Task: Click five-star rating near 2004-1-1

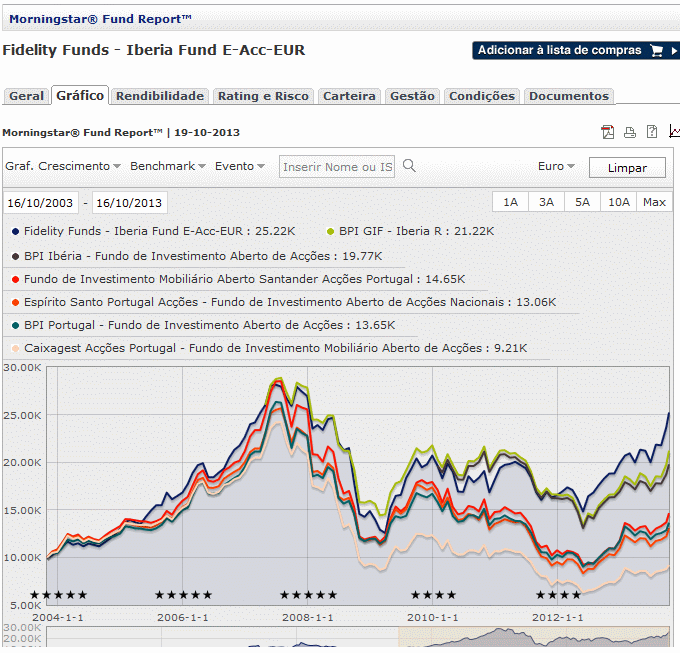Action: click(x=59, y=595)
